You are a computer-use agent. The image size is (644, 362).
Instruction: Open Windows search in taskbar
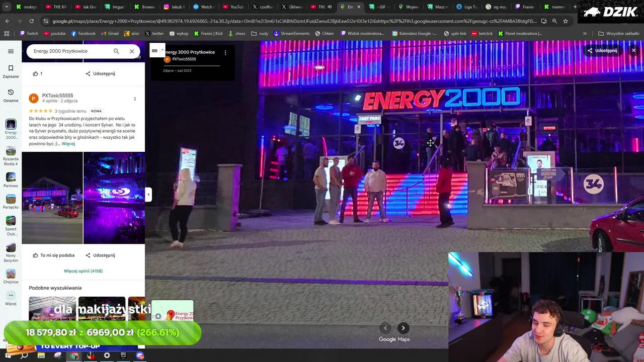click(24, 355)
